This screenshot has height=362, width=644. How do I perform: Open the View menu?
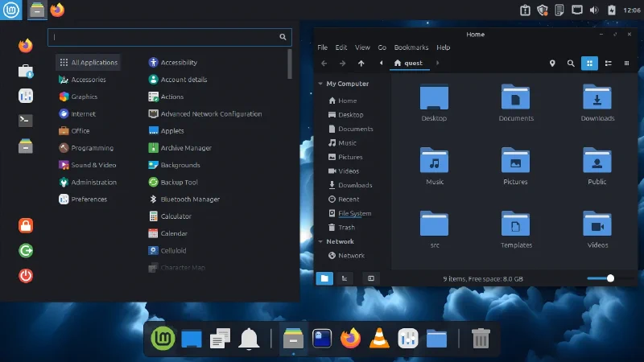point(362,47)
